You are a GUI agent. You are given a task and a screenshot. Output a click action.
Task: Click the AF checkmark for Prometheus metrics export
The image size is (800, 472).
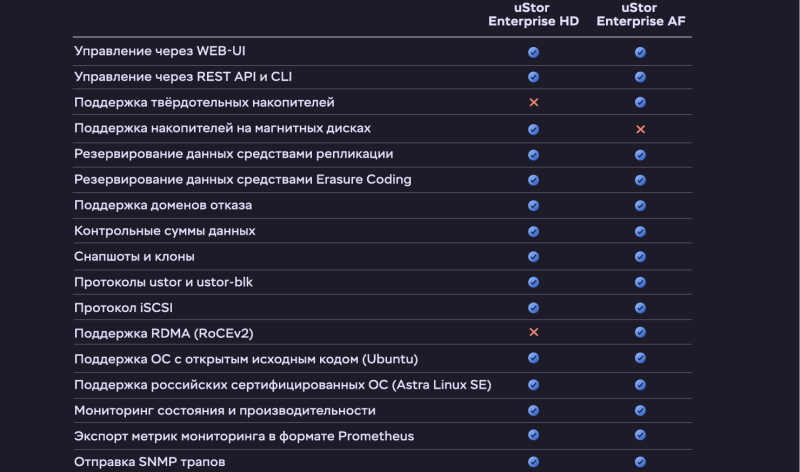pyautogui.click(x=640, y=435)
